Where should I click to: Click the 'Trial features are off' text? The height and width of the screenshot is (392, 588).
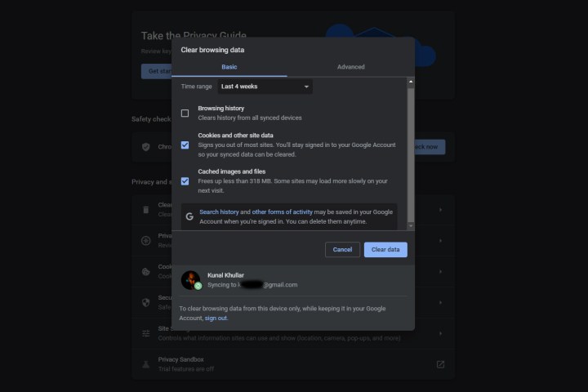pyautogui.click(x=186, y=369)
